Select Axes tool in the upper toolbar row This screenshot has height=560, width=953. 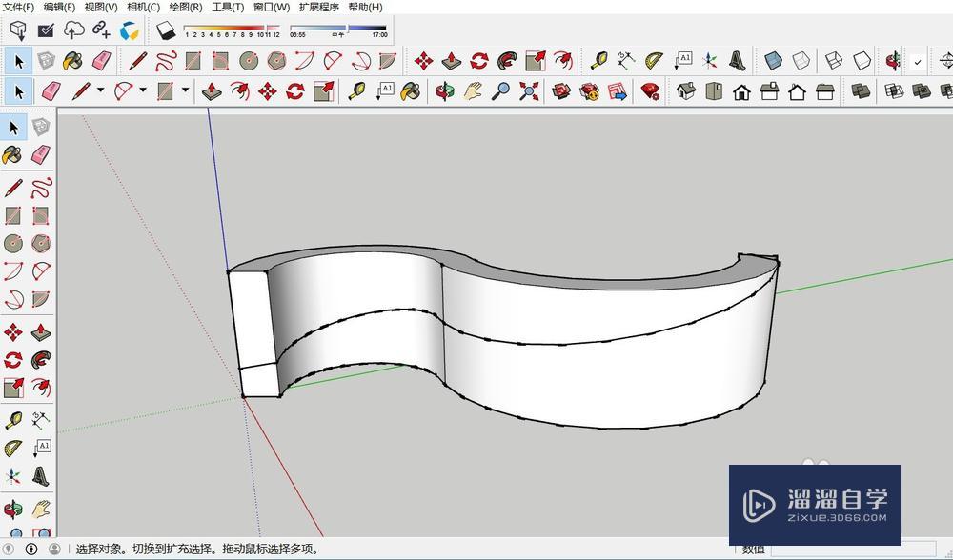[709, 61]
